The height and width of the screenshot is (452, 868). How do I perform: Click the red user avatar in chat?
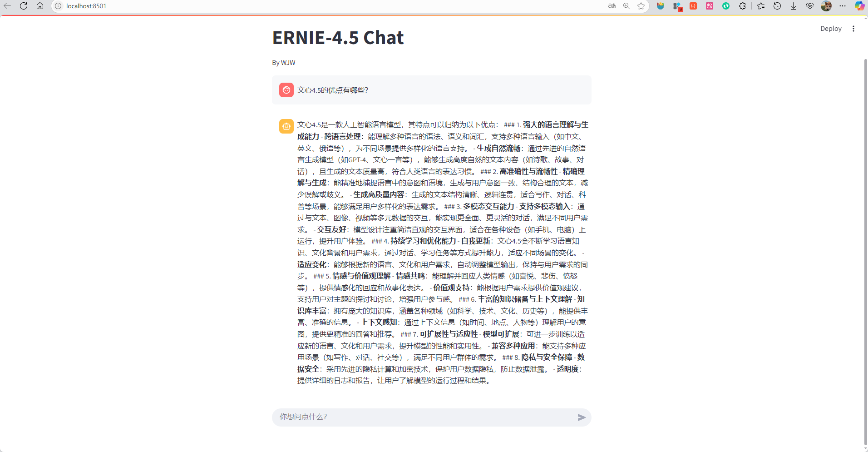coord(286,90)
